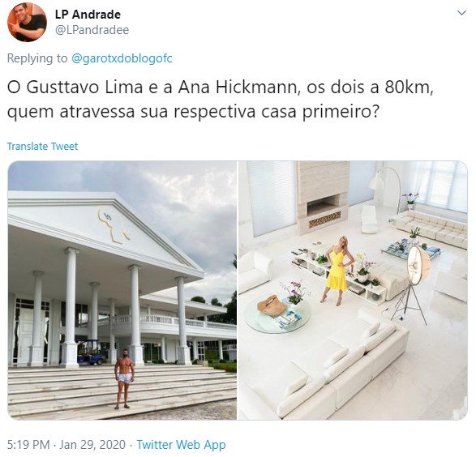Viewport: 476px width, 457px height.
Task: Click the blue golf cart by the columns
Action: click(90, 352)
